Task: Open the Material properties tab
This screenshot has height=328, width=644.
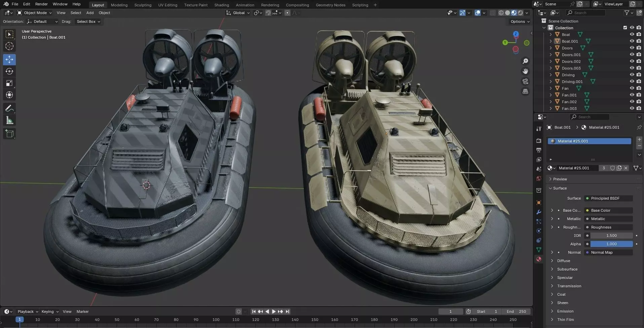Action: (x=539, y=259)
